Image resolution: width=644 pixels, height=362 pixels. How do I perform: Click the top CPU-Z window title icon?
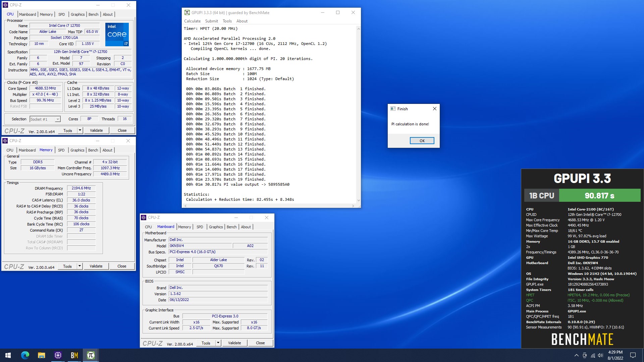[5, 5]
